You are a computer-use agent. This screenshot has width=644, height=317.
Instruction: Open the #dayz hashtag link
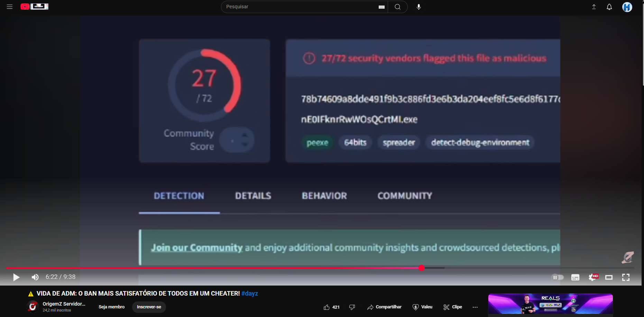coord(250,293)
